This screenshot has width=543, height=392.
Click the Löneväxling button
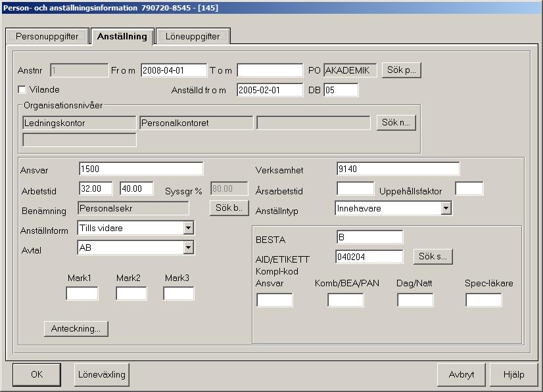pos(102,374)
